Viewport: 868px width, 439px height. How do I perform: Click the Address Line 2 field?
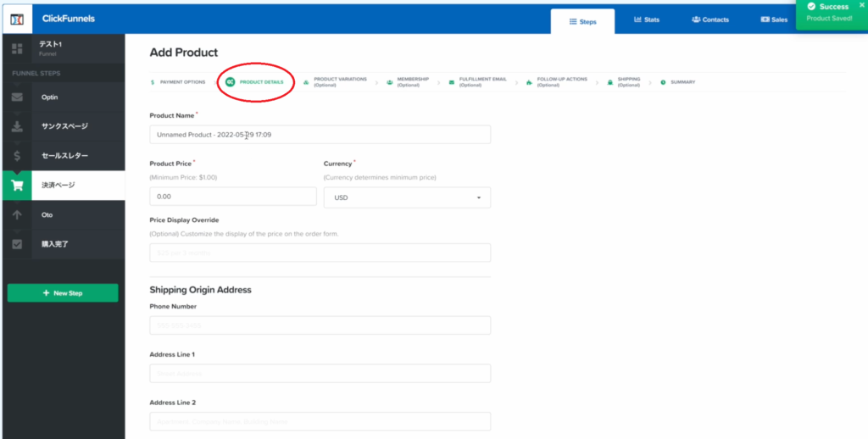320,422
